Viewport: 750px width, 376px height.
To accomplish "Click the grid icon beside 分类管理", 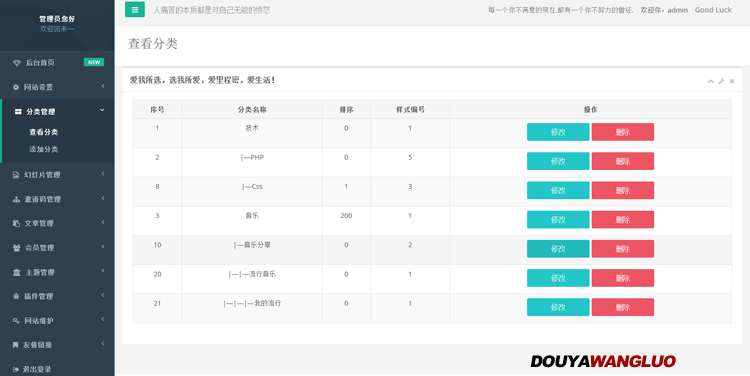I will 18,111.
